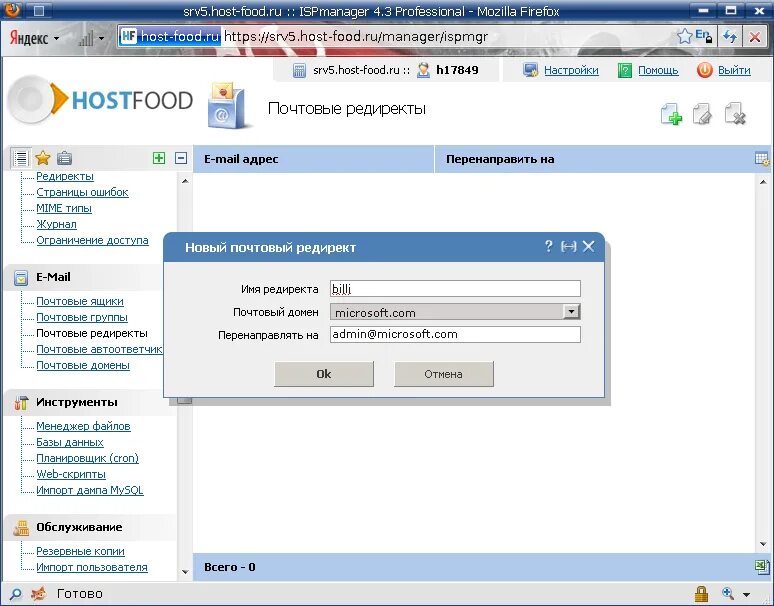Open Почтовые группы mail groups
This screenshot has width=774, height=606.
point(82,317)
